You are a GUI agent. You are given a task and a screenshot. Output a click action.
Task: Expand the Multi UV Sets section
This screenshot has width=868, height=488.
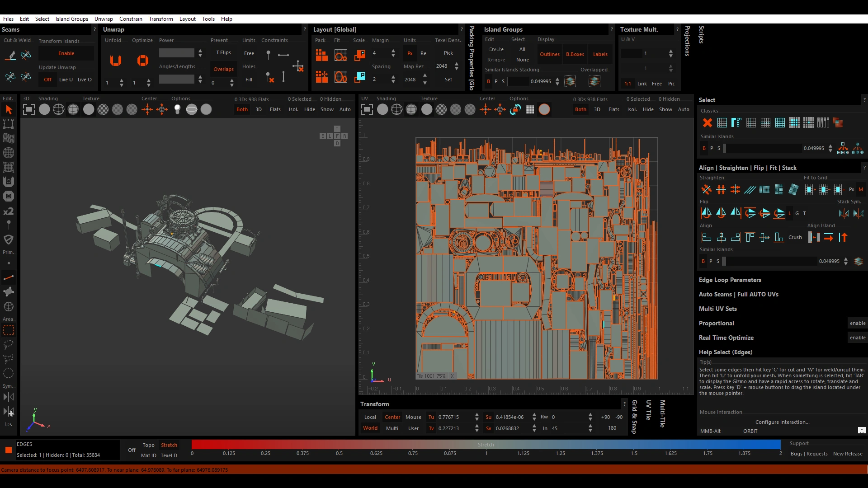point(717,309)
